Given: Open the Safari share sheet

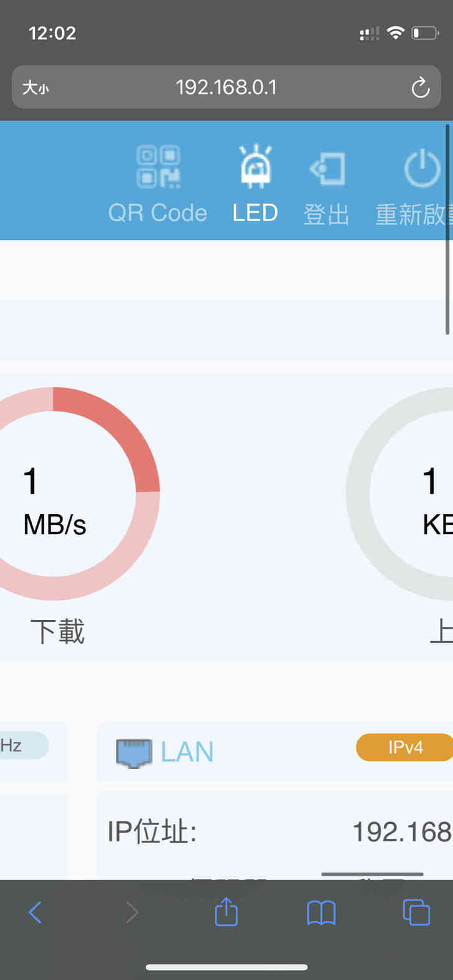Looking at the screenshot, I should (226, 912).
